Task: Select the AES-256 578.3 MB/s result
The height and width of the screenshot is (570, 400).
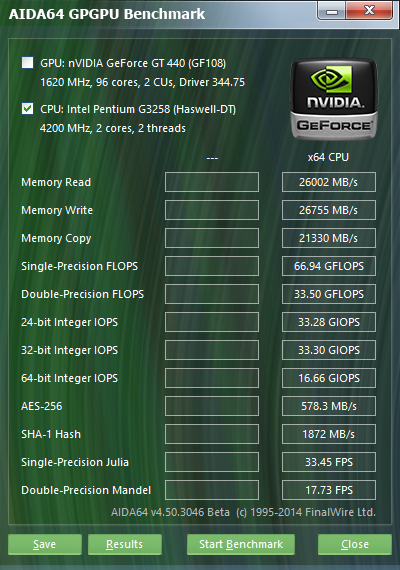Action: [329, 406]
